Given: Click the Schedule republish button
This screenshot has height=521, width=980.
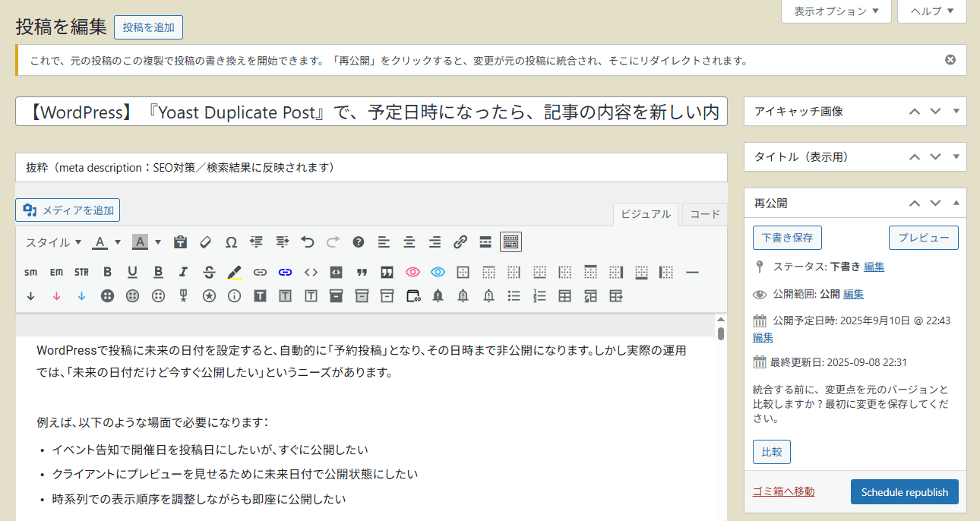Looking at the screenshot, I should (905, 492).
